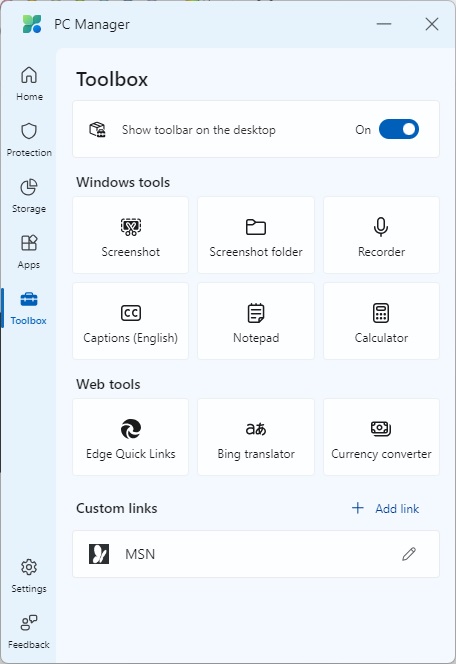
Task: Open the MSN custom link
Action: (256, 554)
